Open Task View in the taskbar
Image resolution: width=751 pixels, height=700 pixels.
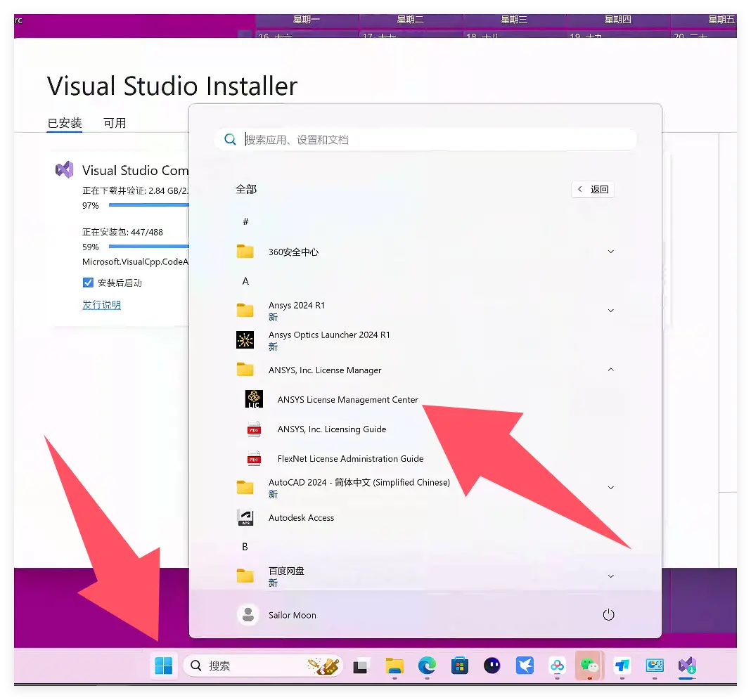coord(360,666)
